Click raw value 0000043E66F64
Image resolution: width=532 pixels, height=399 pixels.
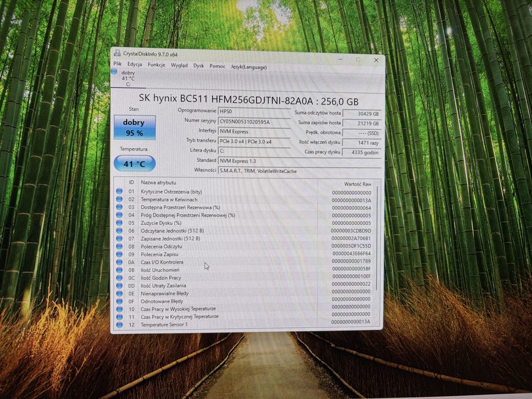tap(351, 254)
